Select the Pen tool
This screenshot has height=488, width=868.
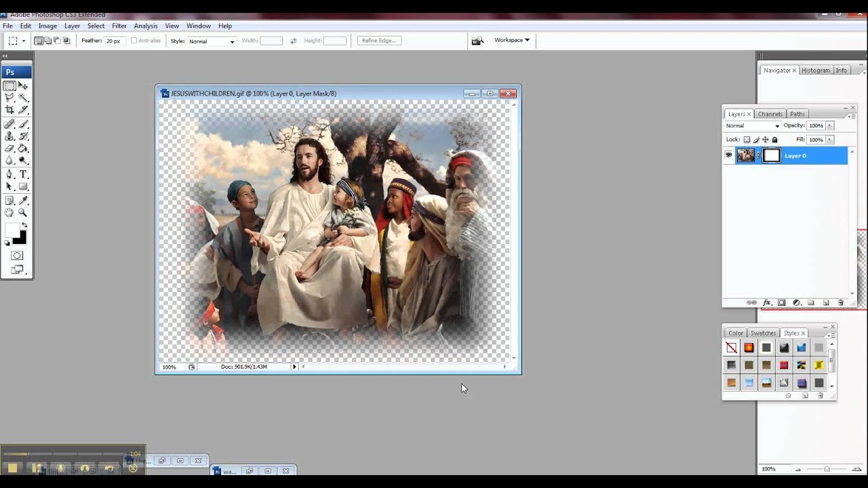tap(9, 174)
